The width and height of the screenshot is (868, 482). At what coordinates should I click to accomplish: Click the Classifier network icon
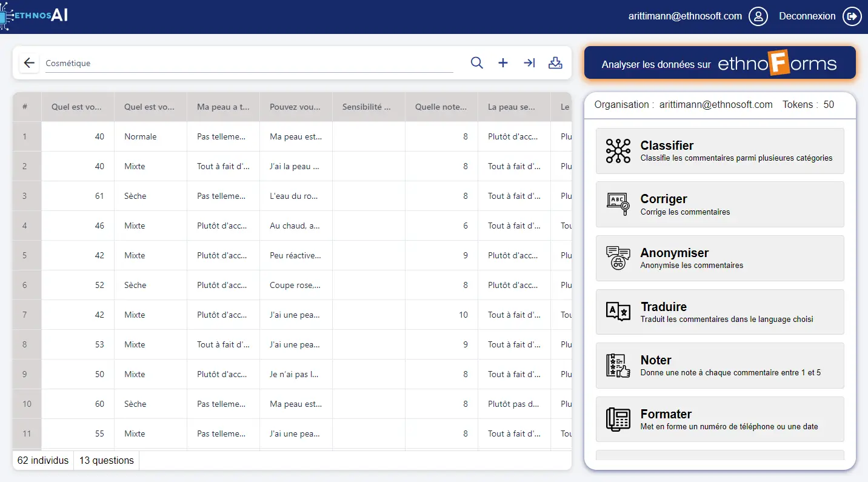pos(618,151)
